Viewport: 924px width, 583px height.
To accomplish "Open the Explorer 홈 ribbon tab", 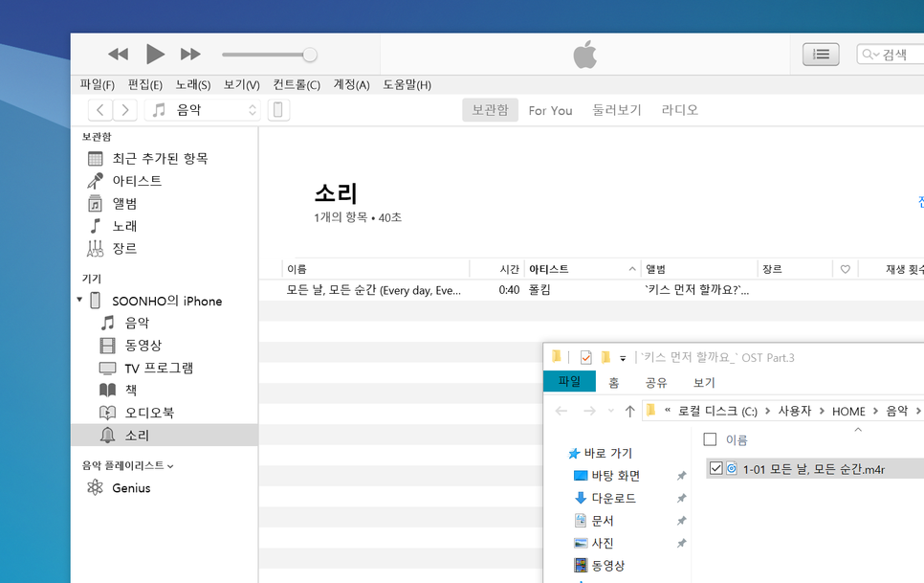I will [x=613, y=383].
